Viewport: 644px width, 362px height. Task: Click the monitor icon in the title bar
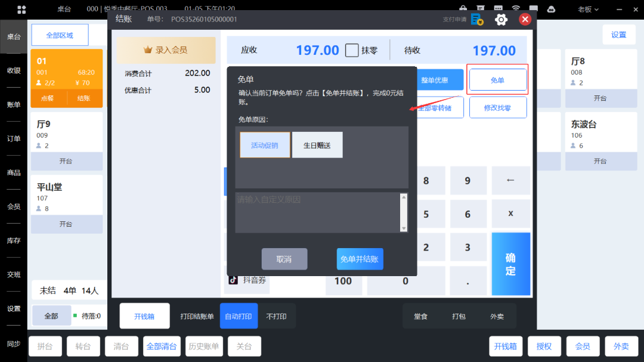coord(534,8)
